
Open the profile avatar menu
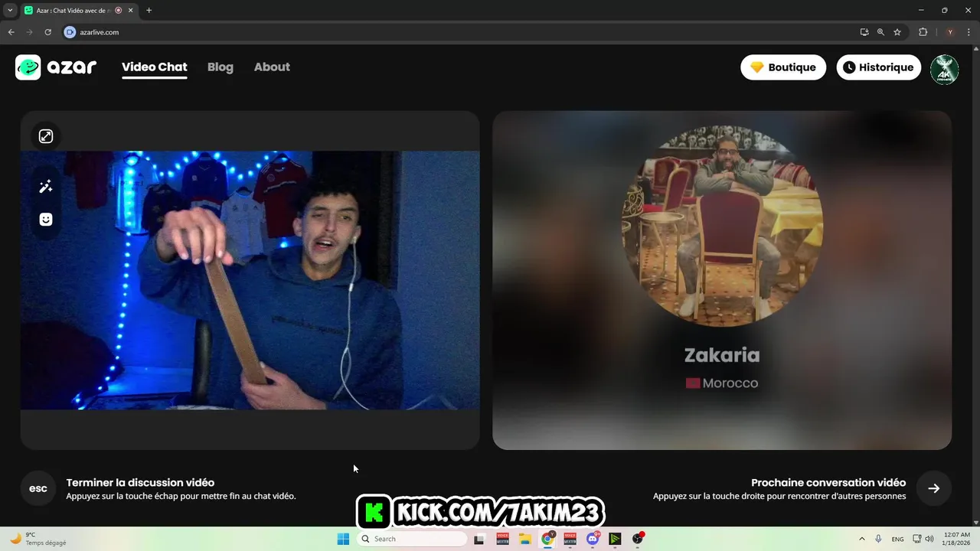944,70
